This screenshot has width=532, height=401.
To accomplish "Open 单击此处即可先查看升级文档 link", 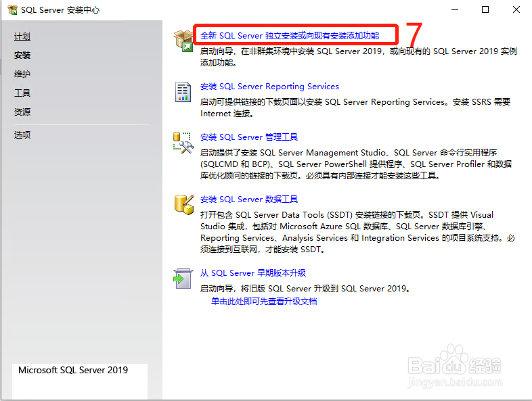I will pyautogui.click(x=264, y=301).
